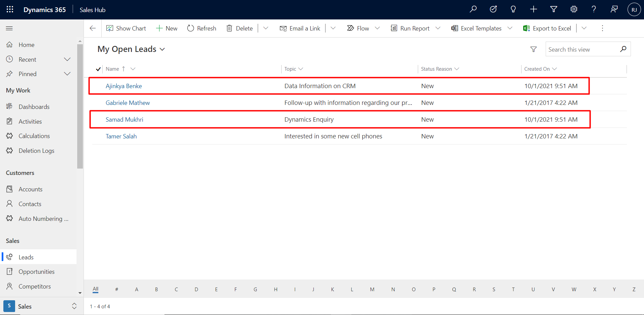Filter leads by the letter M
Image resolution: width=644 pixels, height=315 pixels.
372,289
